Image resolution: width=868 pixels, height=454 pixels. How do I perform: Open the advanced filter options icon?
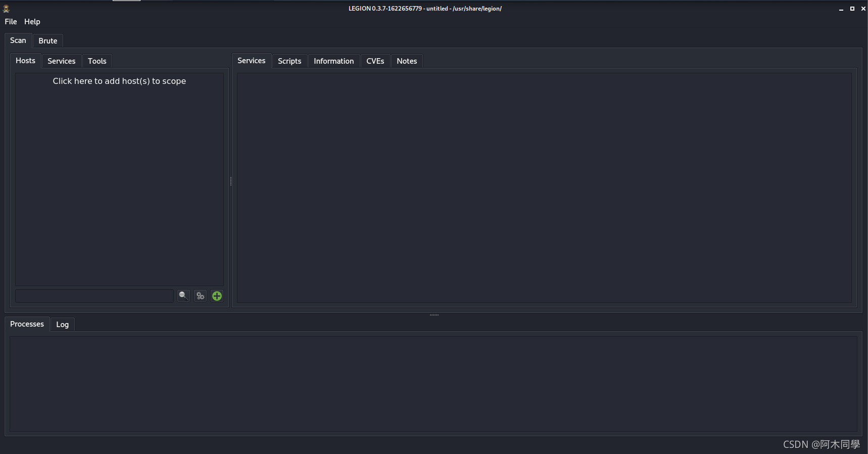(x=201, y=296)
